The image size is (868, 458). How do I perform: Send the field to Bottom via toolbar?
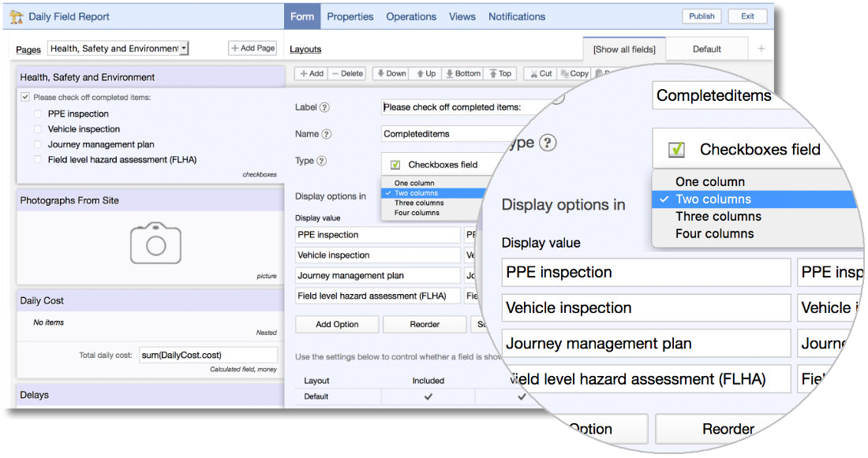click(462, 73)
